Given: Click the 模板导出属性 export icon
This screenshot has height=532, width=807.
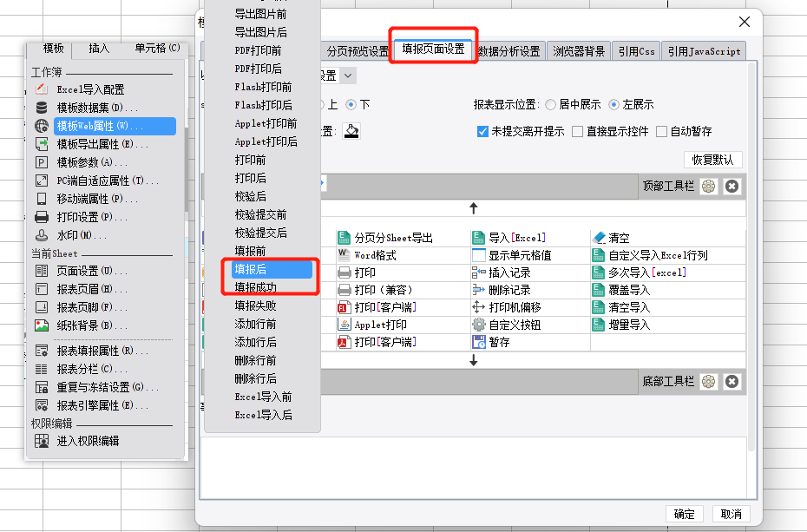Looking at the screenshot, I should tap(42, 144).
